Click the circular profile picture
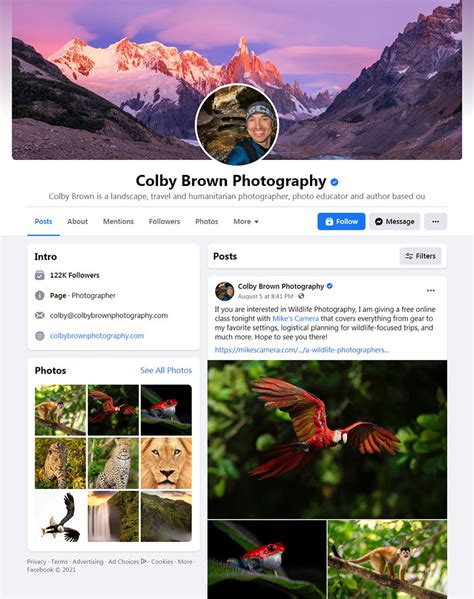This screenshot has height=599, width=474. click(x=237, y=125)
